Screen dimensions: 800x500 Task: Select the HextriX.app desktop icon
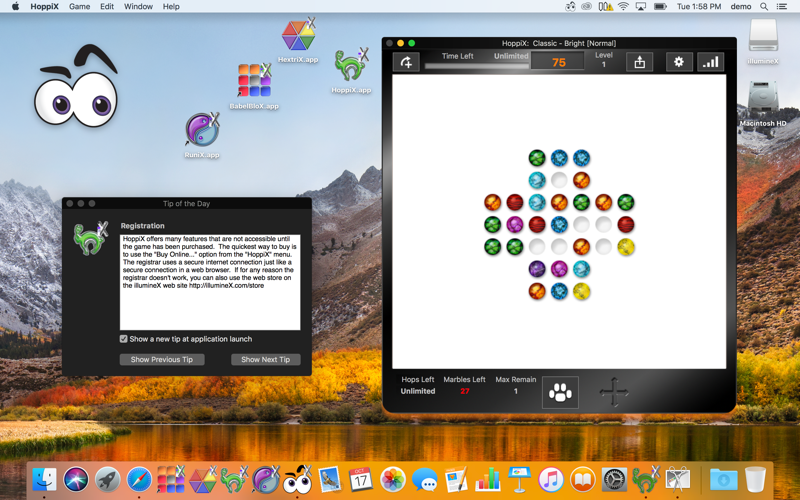point(298,39)
